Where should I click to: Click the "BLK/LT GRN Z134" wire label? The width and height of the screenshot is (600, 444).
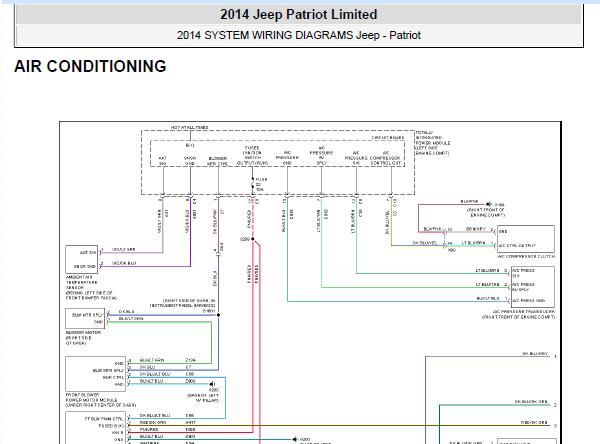coord(168,360)
